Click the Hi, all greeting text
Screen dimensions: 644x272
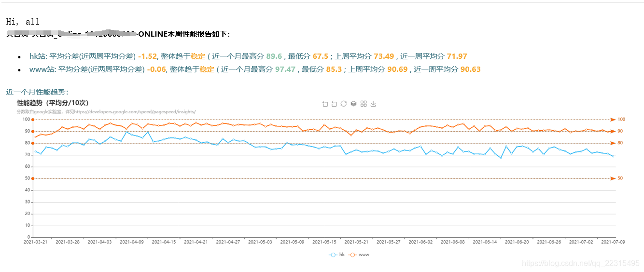pyautogui.click(x=23, y=22)
